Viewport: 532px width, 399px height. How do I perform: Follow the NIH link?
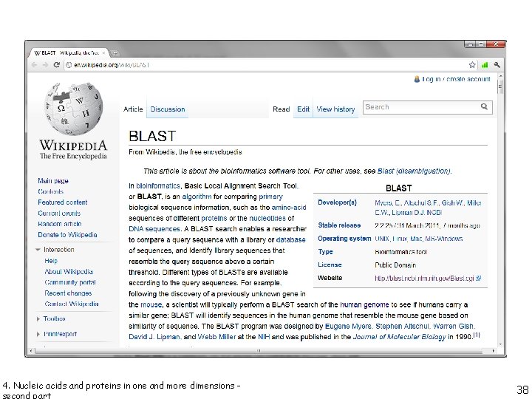pyautogui.click(x=264, y=337)
